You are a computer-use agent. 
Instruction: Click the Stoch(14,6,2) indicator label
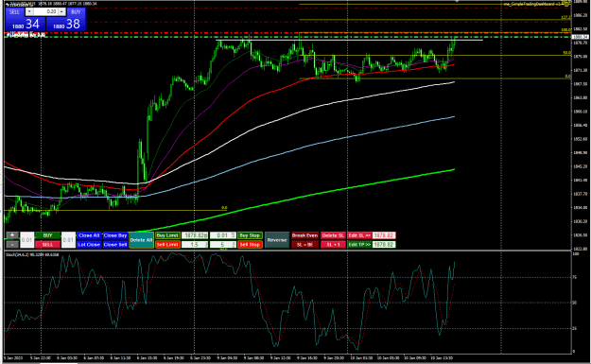pyautogui.click(x=32, y=254)
